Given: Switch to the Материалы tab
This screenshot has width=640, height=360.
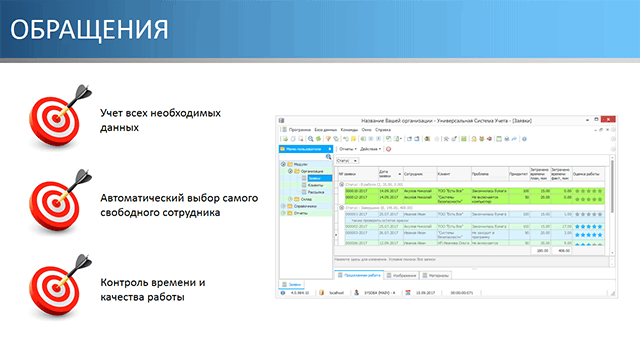Looking at the screenshot, I should click(436, 276).
